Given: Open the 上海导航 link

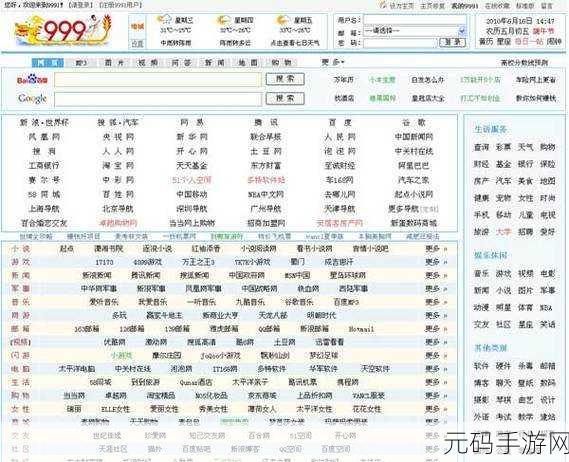Looking at the screenshot, I should [44, 209].
